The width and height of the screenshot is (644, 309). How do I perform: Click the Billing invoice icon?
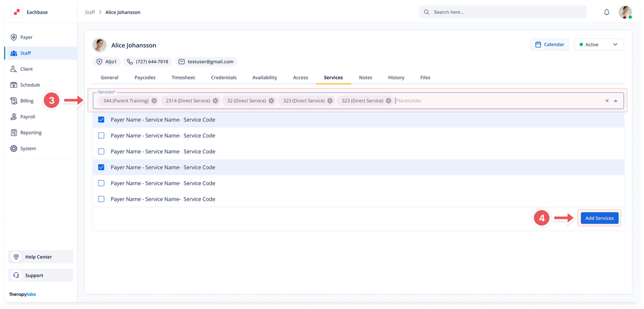point(14,101)
